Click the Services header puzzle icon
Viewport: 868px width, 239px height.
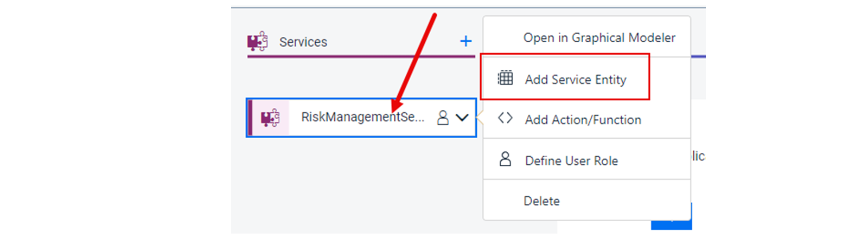257,41
